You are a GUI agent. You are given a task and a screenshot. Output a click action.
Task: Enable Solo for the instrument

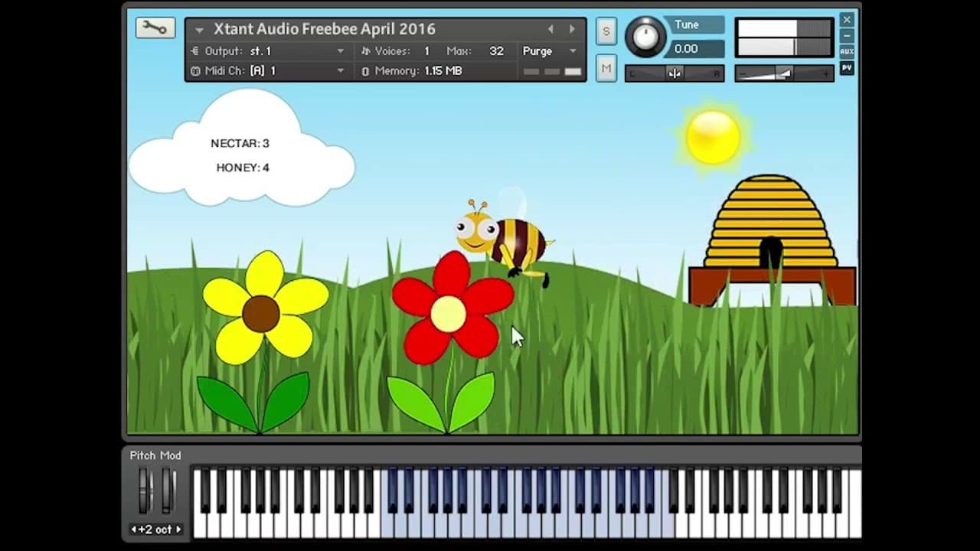pyautogui.click(x=606, y=31)
